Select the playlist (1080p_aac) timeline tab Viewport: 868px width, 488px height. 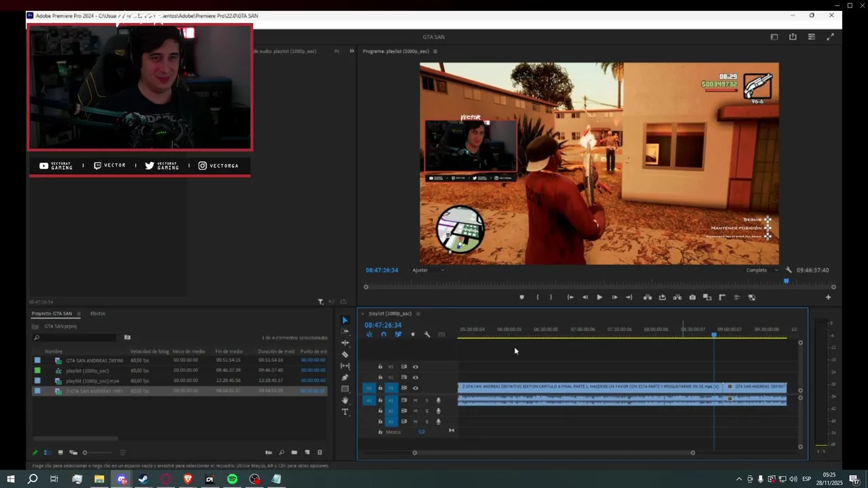tap(390, 314)
